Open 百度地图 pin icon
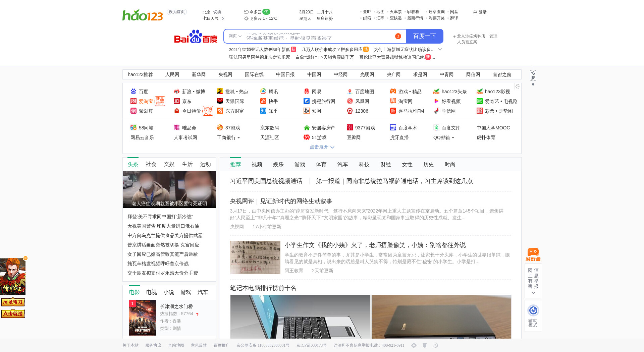Viewport: 644px width, 352px height. point(350,92)
